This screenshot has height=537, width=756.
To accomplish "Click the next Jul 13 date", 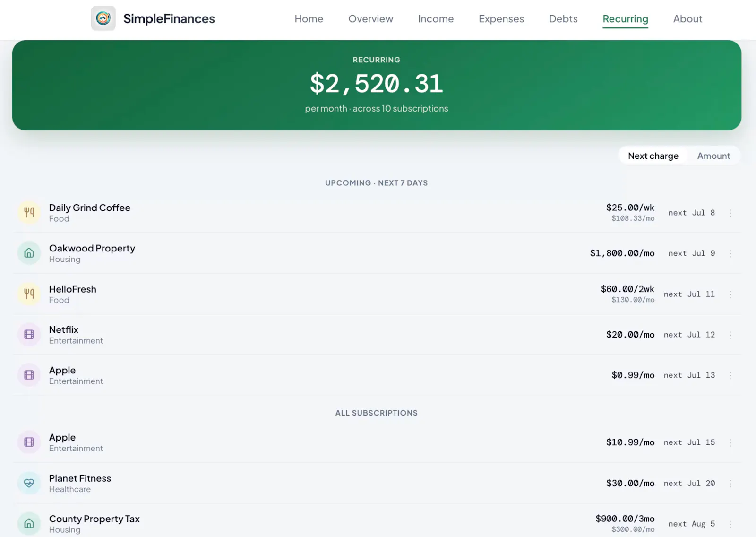I will tap(689, 375).
